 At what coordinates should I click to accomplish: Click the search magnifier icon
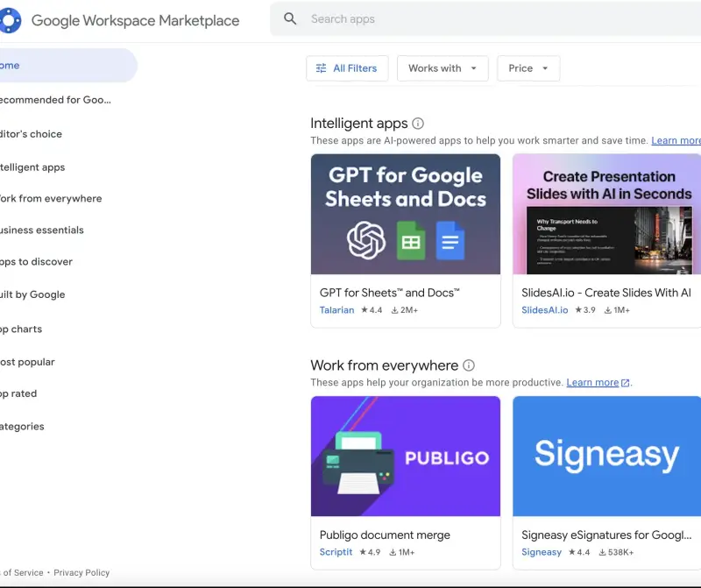pos(290,18)
